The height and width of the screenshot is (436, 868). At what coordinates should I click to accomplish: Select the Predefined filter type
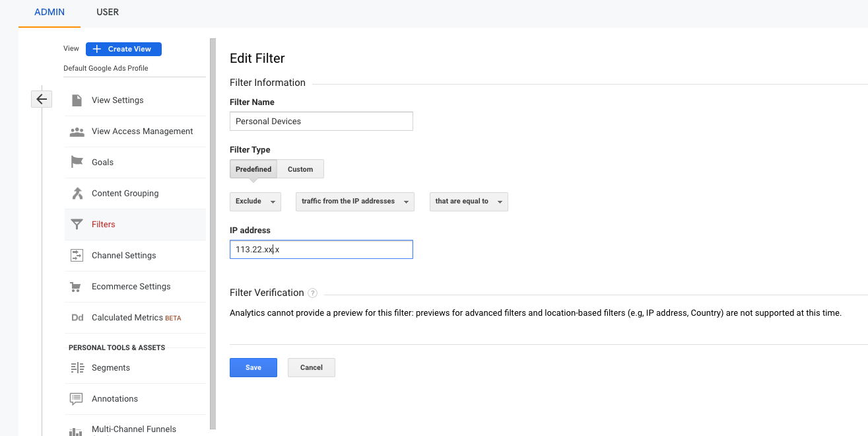(253, 169)
